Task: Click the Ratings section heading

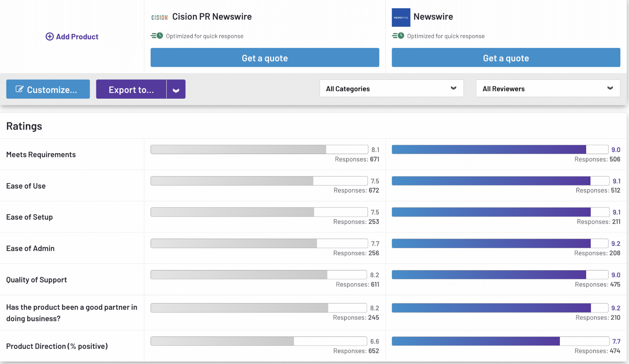Action: click(24, 126)
